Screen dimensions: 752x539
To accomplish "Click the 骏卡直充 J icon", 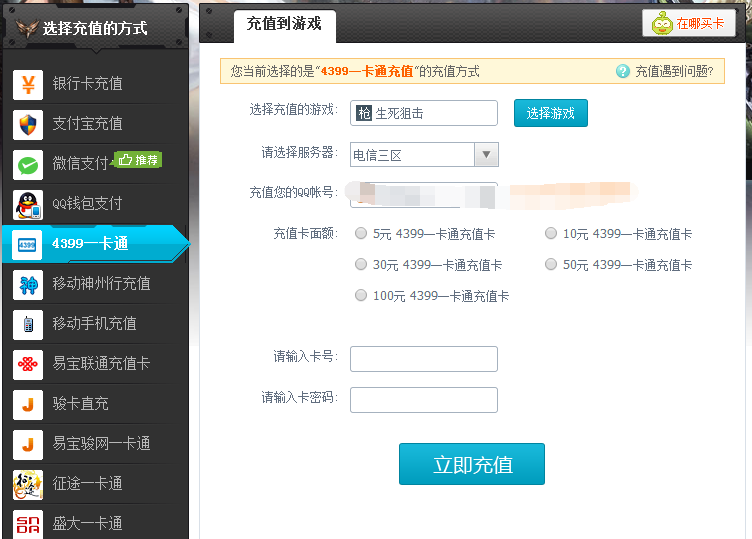I will (28, 405).
